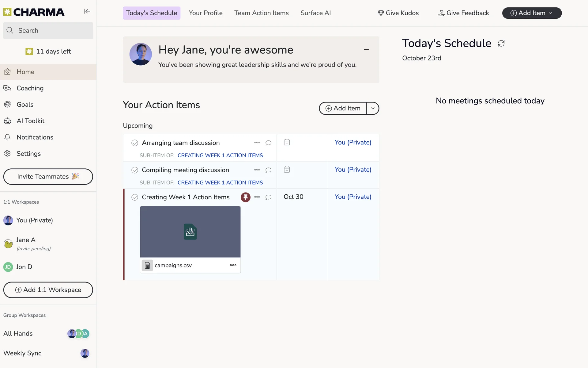588x368 pixels.
Task: Complete the Creating Week 1 Action Items task
Action: (135, 197)
